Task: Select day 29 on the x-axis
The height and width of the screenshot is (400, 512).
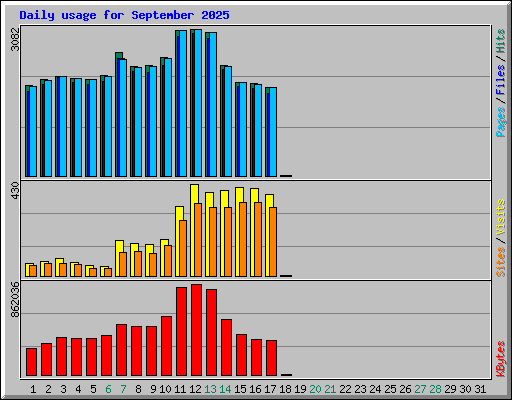Action: [450, 389]
